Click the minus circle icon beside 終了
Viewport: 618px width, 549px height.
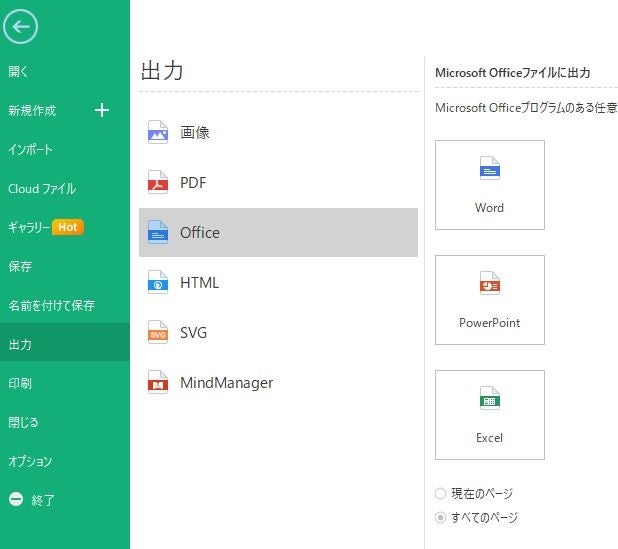click(x=16, y=499)
